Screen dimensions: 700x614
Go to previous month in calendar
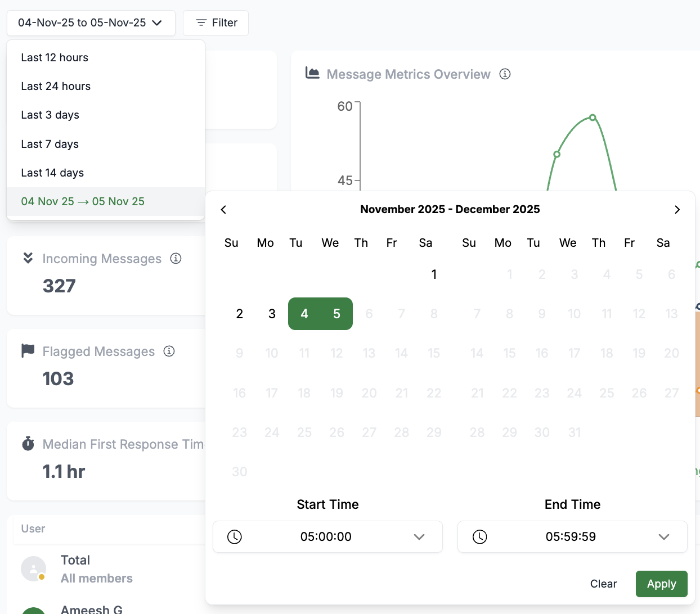point(223,210)
